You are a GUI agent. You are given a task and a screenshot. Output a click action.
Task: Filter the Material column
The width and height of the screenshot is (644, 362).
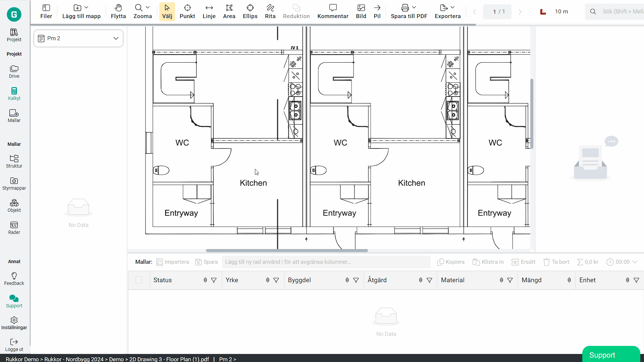510,280
